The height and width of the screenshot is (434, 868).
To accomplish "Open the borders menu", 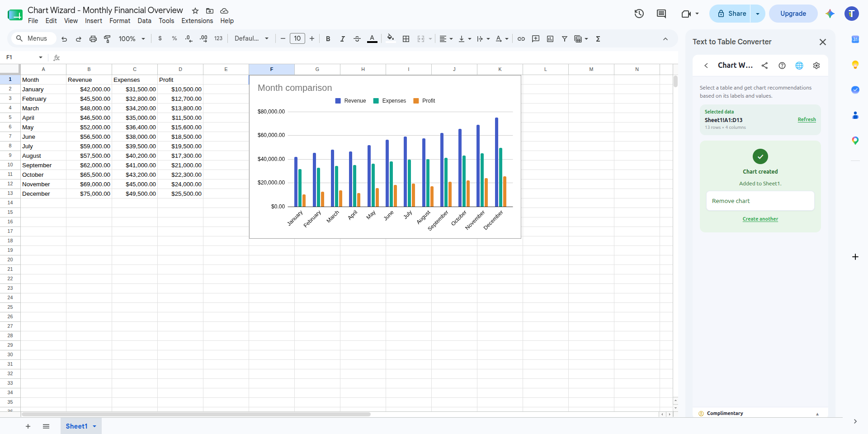I will click(406, 39).
